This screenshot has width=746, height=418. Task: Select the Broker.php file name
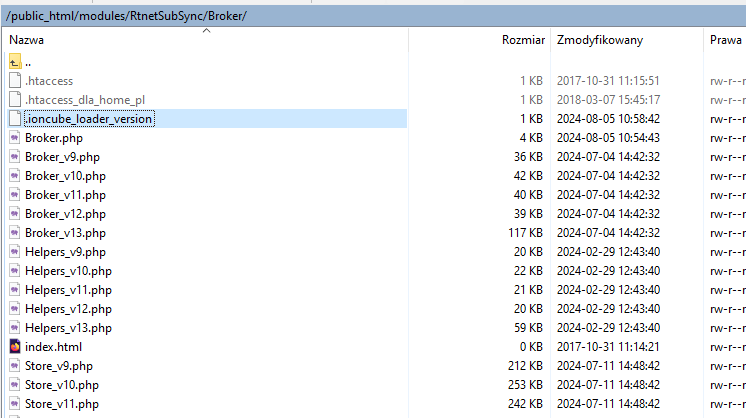coord(54,138)
